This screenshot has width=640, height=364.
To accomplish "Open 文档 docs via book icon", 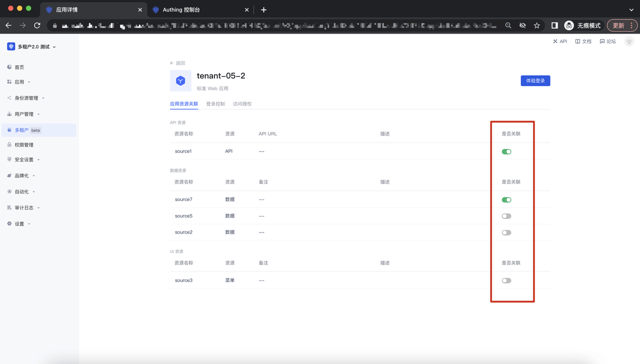I will pos(577,41).
